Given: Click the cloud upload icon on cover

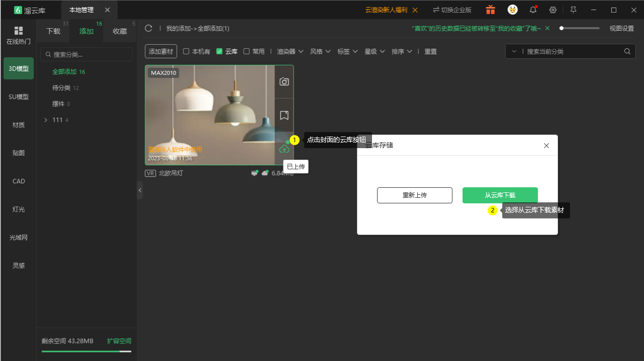Looking at the screenshot, I should pos(284,149).
